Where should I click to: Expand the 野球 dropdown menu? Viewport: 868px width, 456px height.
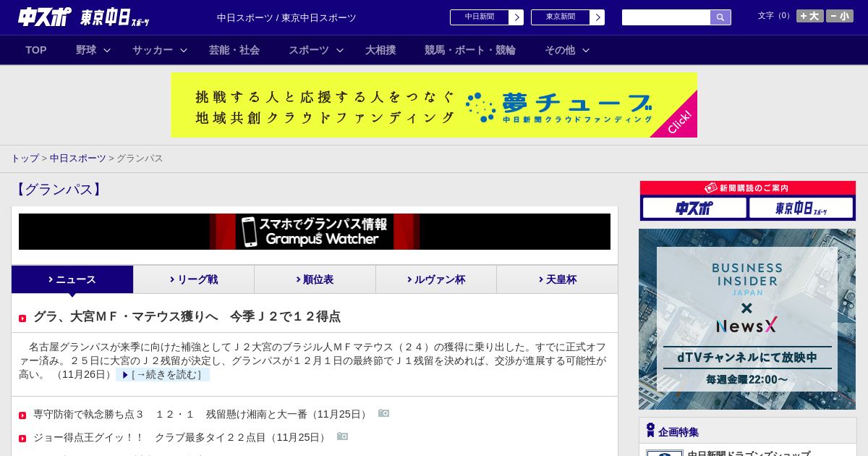93,50
